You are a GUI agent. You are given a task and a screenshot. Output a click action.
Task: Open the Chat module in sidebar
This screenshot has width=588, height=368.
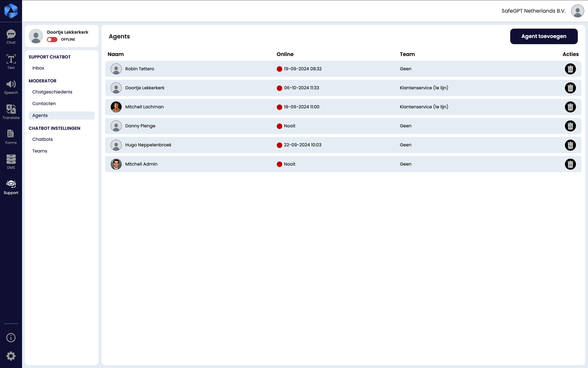pos(11,37)
